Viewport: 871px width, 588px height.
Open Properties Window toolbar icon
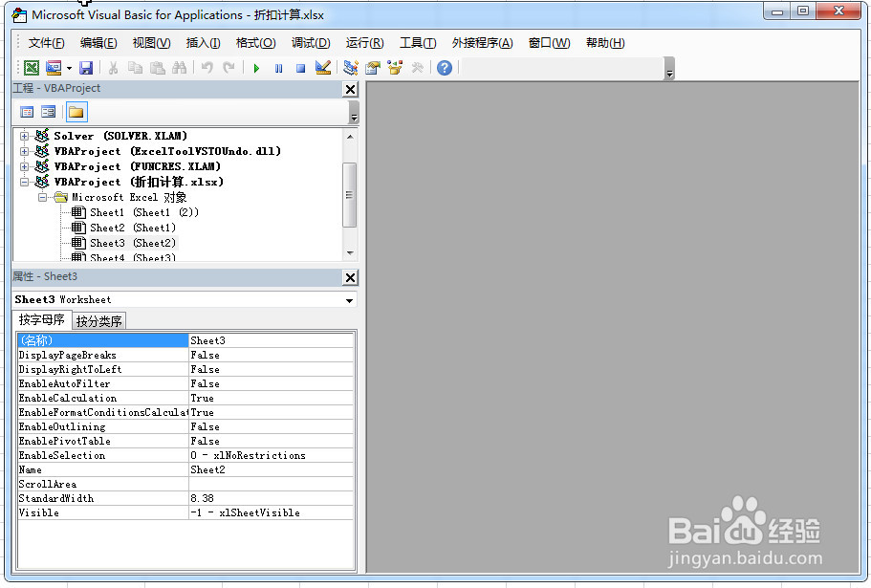[373, 68]
